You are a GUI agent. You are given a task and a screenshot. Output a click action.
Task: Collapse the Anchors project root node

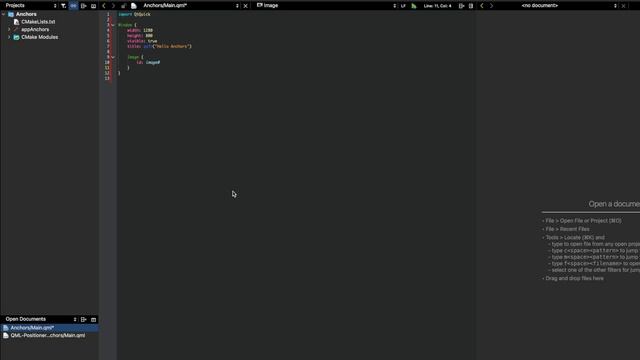(x=4, y=14)
